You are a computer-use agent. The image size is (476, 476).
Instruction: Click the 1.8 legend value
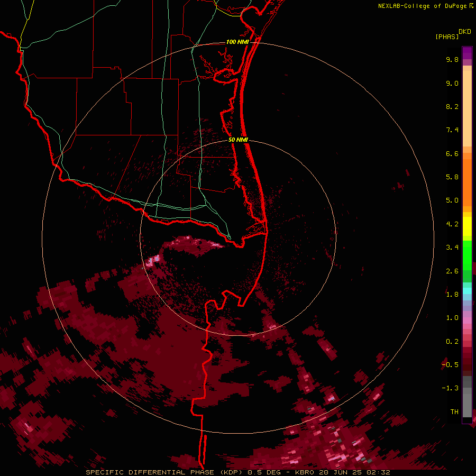tap(452, 295)
